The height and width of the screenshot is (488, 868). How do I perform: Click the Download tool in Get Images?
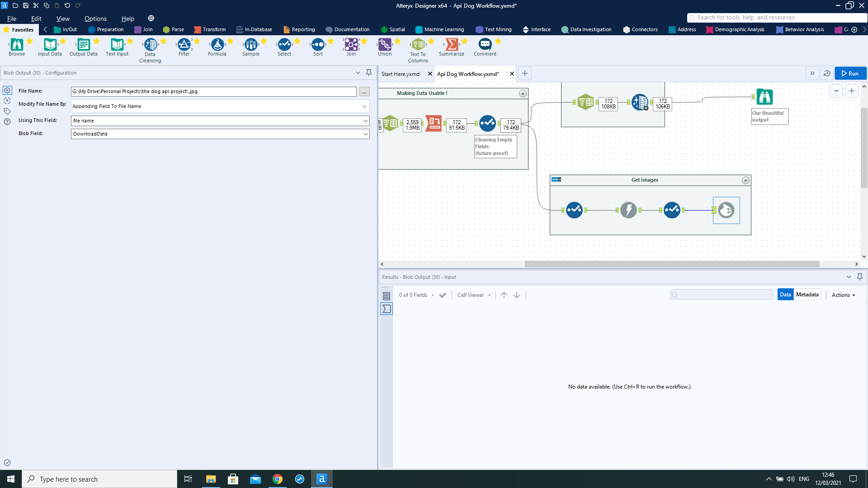coord(628,210)
